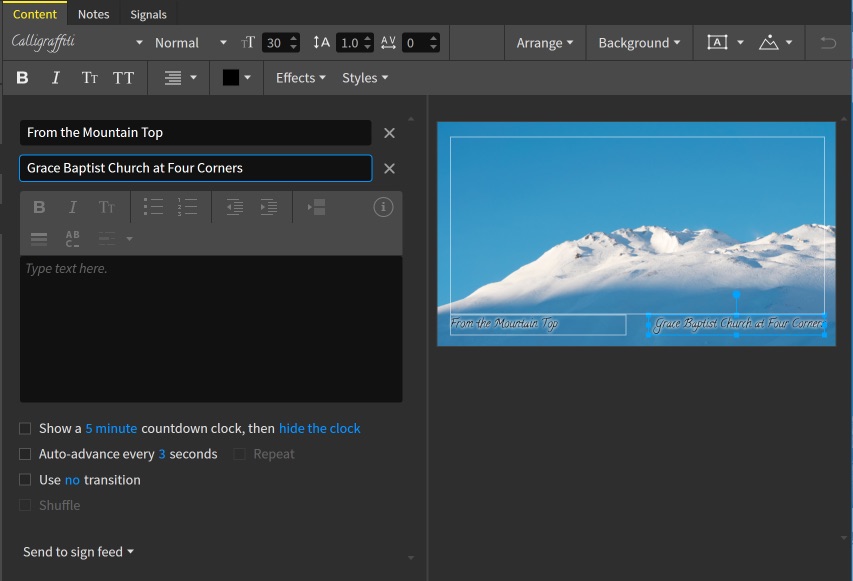The height and width of the screenshot is (581, 853).
Task: Open the Send to sign feed menu
Action: [78, 551]
